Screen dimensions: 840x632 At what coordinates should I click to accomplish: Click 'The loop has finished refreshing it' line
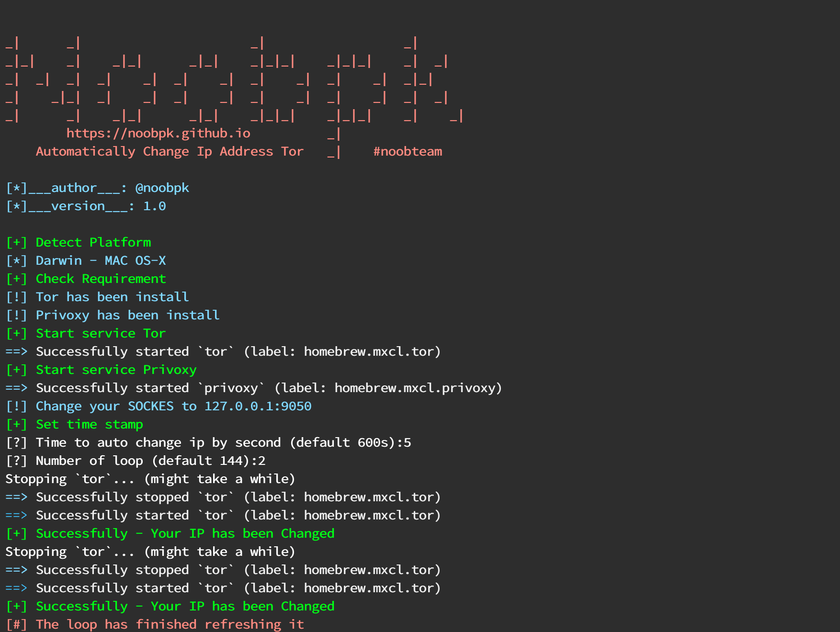155,624
